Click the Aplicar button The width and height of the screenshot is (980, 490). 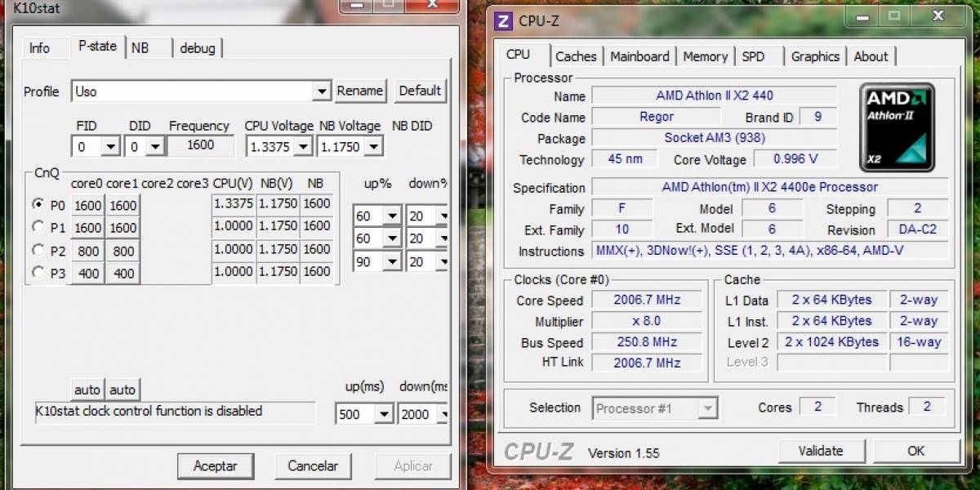413,465
